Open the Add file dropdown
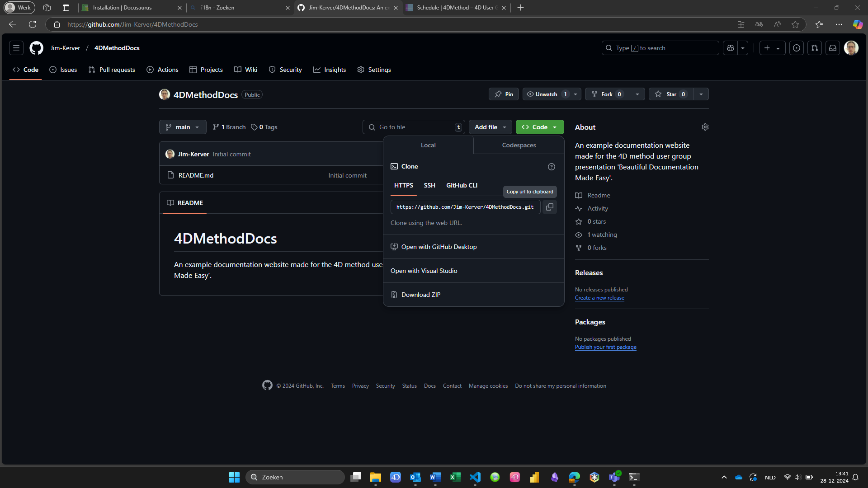This screenshot has width=868, height=488. pyautogui.click(x=490, y=127)
